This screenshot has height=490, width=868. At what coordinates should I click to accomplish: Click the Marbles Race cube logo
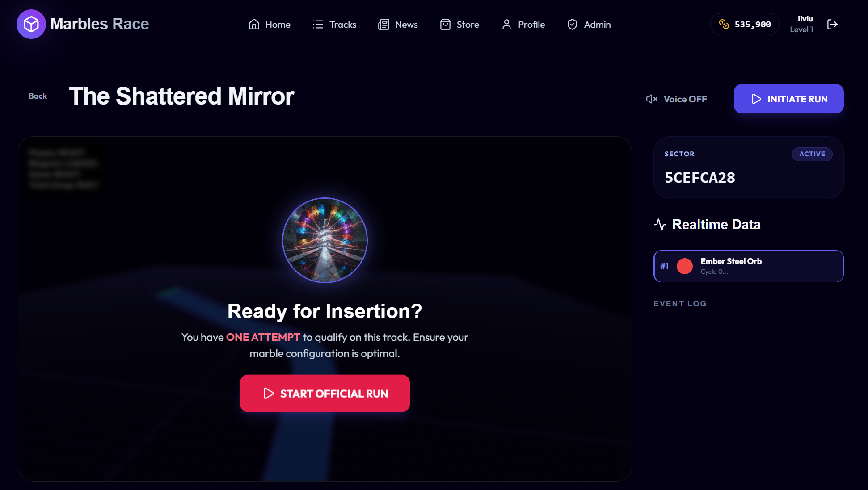pyautogui.click(x=31, y=24)
